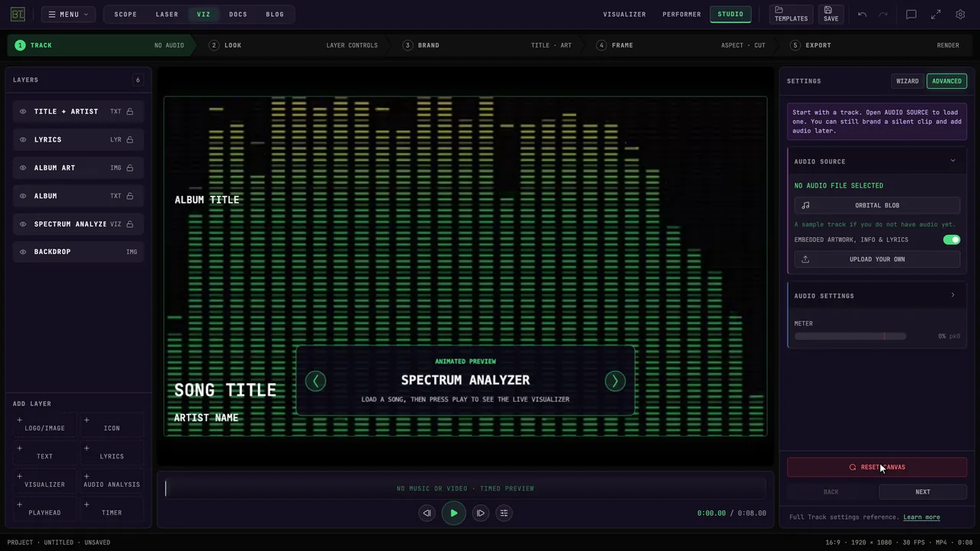
Task: Show previous visualizer in animated preview
Action: (x=315, y=381)
